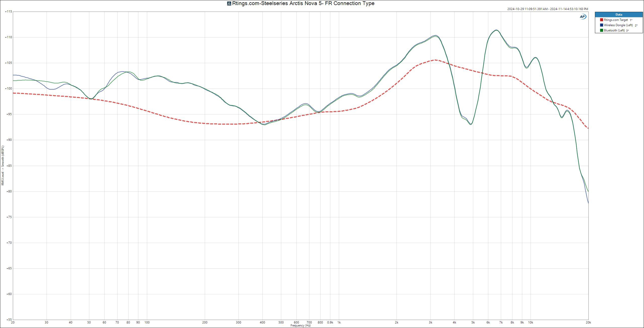Click the 'RMS Level -> Smooth (dBSPL)' y-axis label
The width and height of the screenshot is (644, 328).
click(3, 166)
